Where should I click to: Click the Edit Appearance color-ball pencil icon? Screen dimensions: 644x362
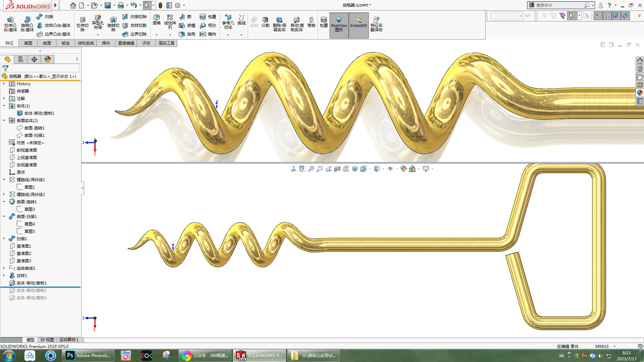(403, 169)
